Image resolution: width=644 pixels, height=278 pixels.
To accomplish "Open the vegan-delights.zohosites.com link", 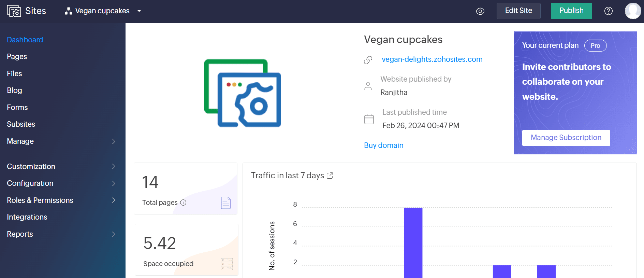I will click(x=432, y=59).
